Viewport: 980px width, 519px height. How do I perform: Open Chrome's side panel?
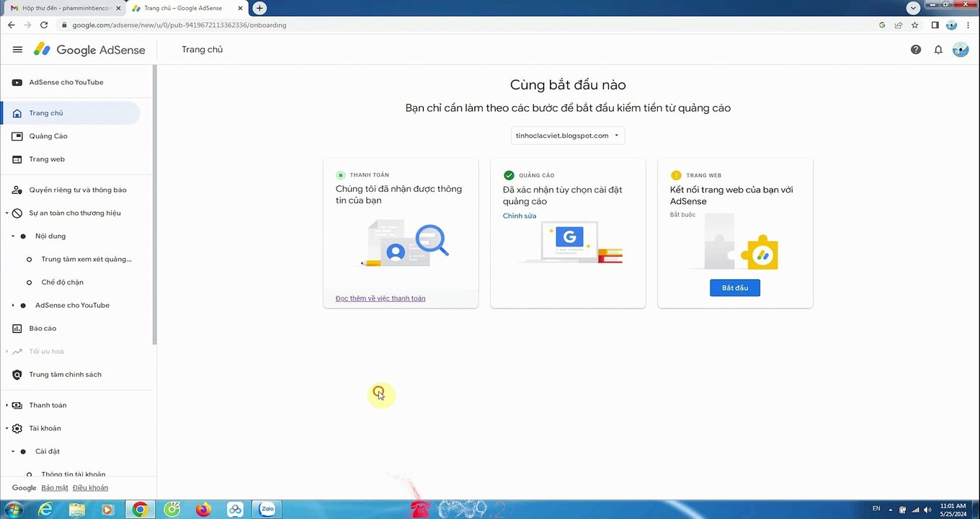pos(935,25)
